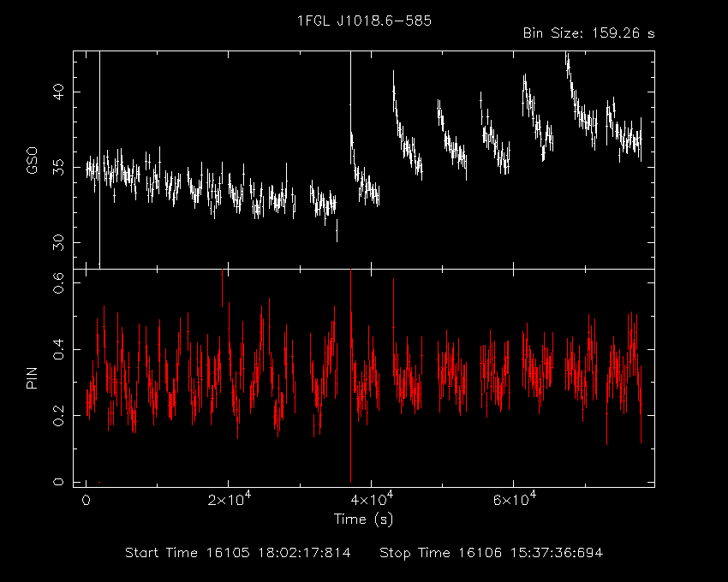Click the time axis label 6×10^4
This screenshot has height=582, width=728.
click(x=514, y=498)
